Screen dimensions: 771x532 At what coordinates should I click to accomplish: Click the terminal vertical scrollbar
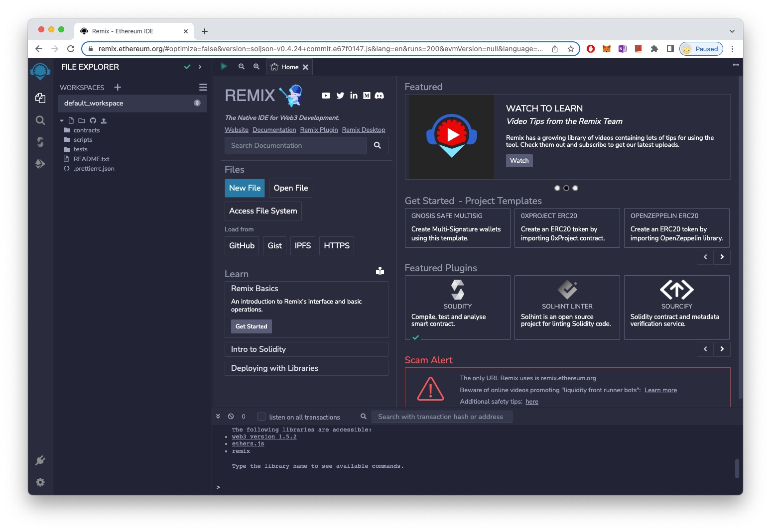(x=737, y=468)
